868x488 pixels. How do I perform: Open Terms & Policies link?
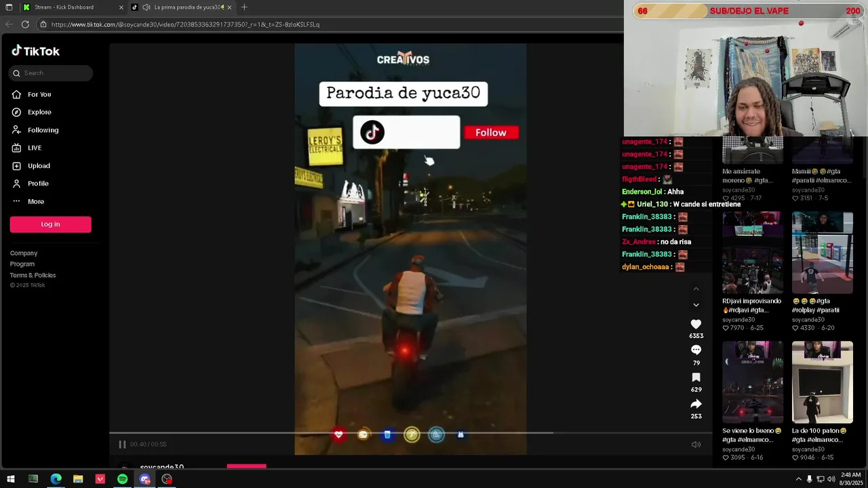coord(33,275)
